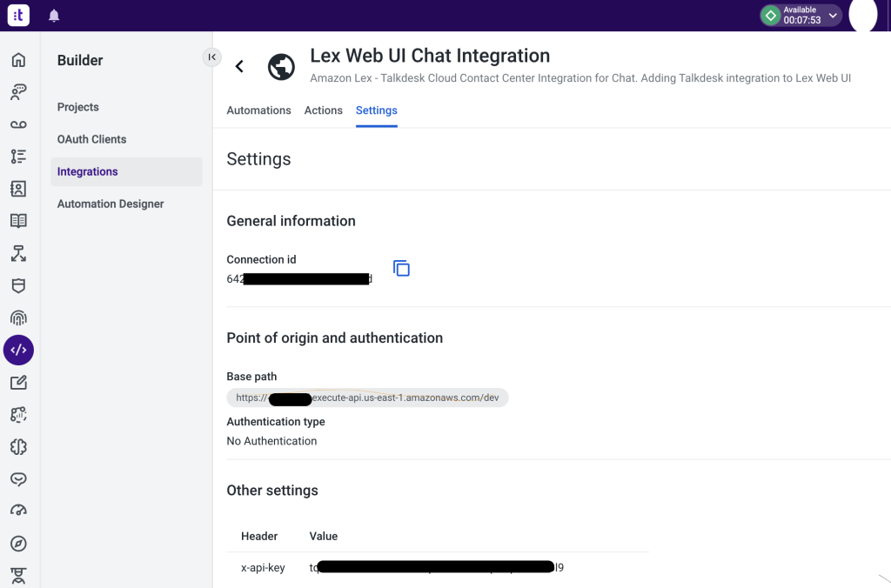Viewport: 891px width, 588px height.
Task: Open Automation Designer
Action: click(111, 204)
